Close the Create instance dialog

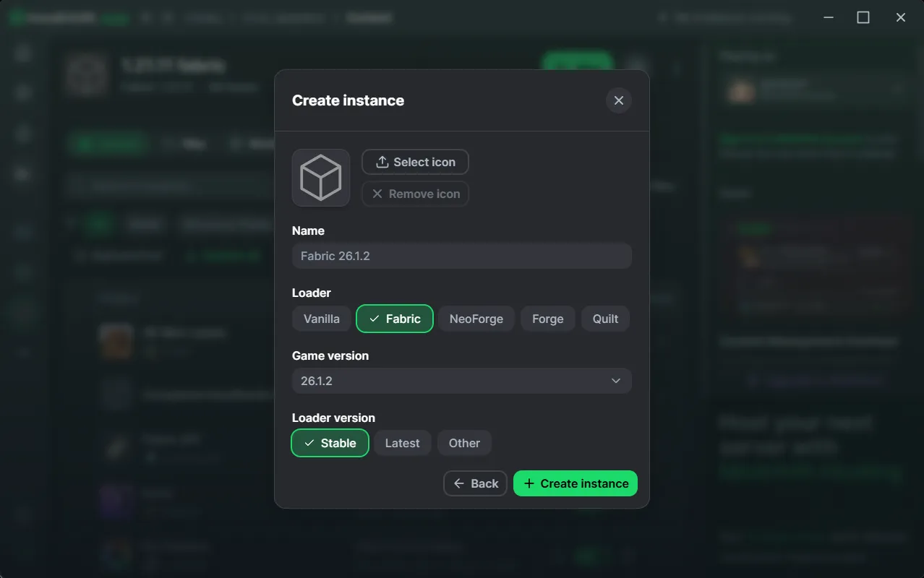click(618, 100)
